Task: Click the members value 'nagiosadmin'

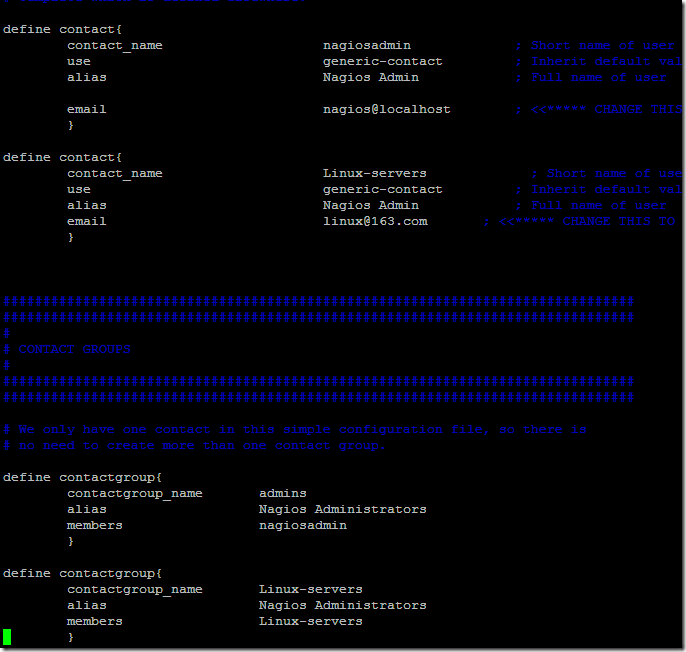Action: click(303, 525)
